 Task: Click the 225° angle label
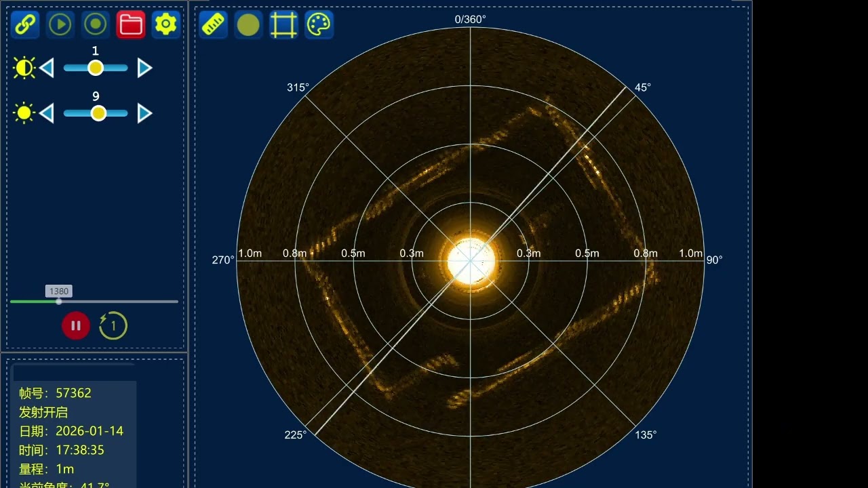296,434
